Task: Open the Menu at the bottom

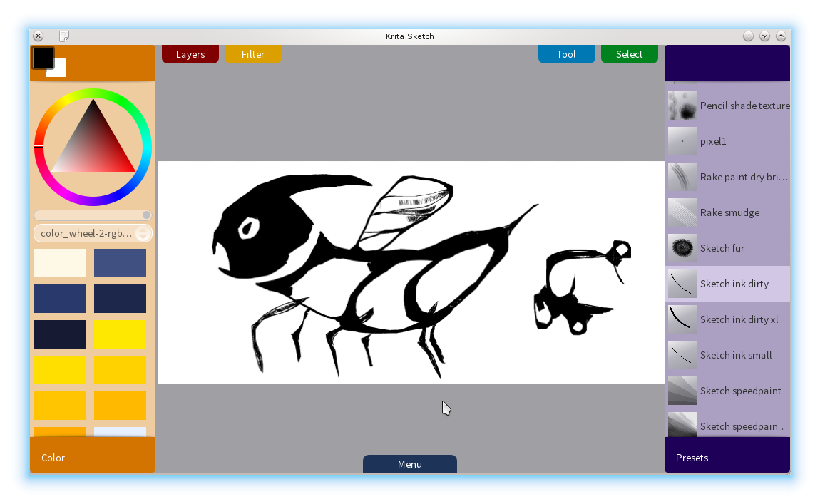Action: click(409, 463)
